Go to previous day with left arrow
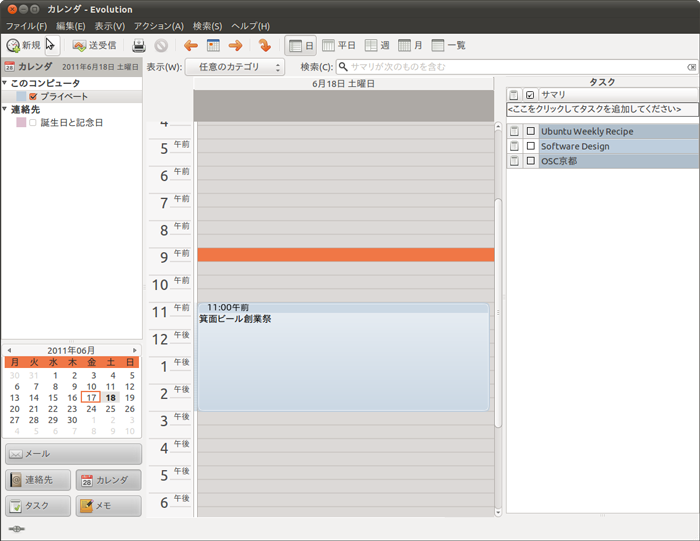Screen dimensions: 700x541 [x=191, y=45]
